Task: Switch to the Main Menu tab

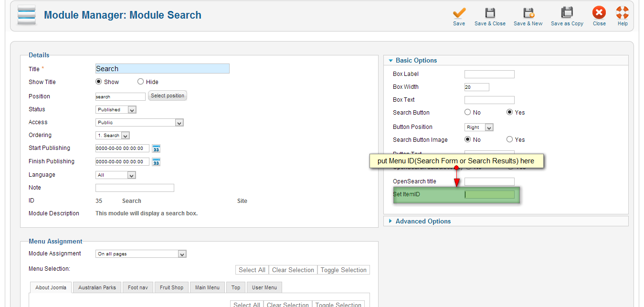Action: (207, 287)
